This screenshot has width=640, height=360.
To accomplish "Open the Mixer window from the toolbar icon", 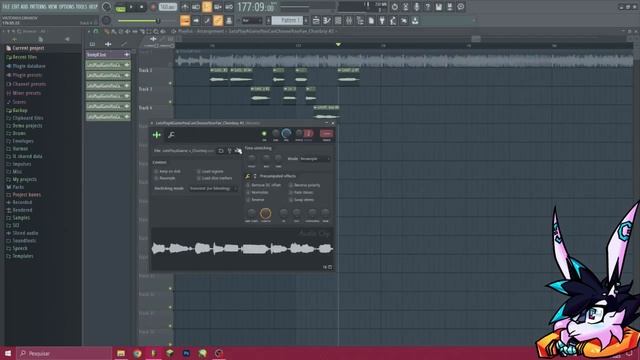I will click(x=349, y=20).
